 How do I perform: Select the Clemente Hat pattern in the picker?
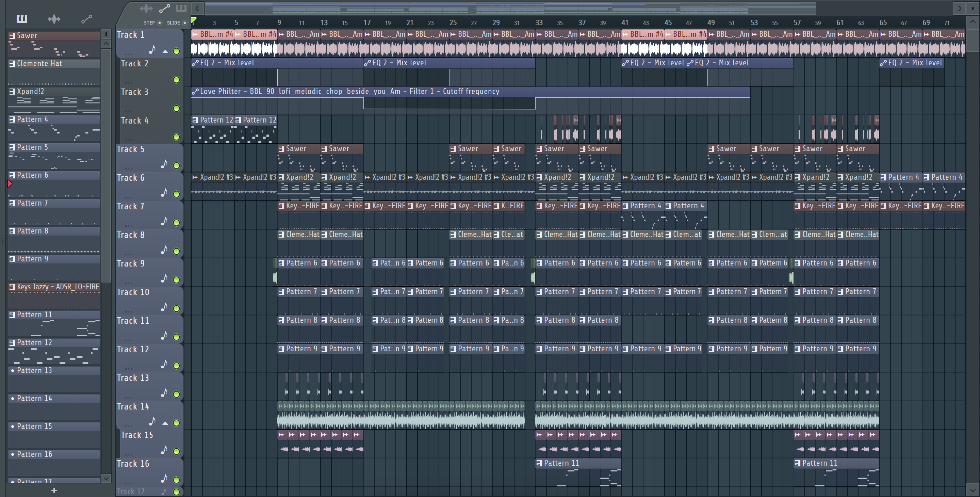[x=54, y=72]
